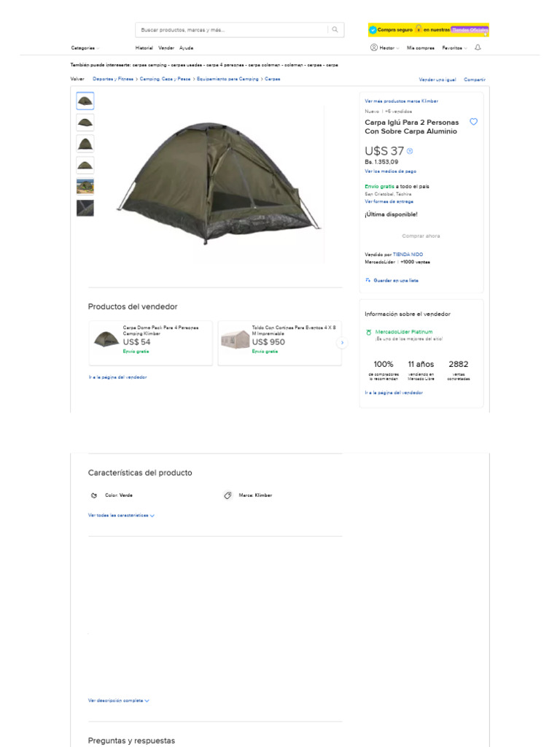This screenshot has height=747, width=560.
Task: Open the TIENDA NIDO seller link
Action: [x=408, y=254]
